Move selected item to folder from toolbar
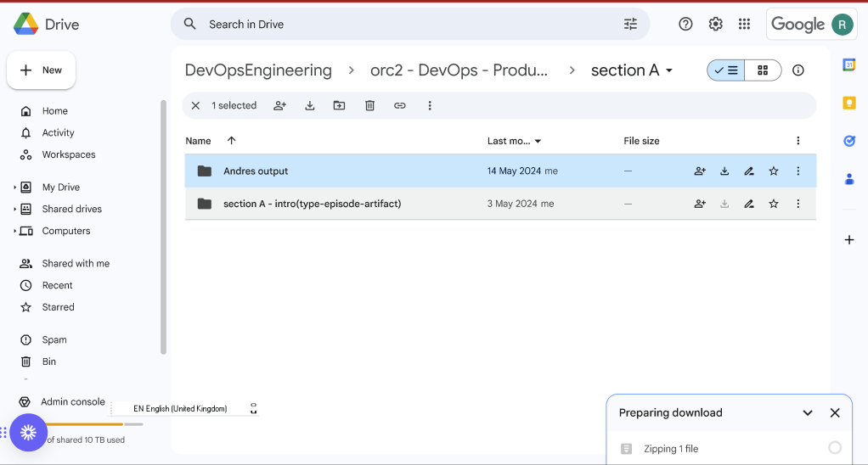This screenshot has width=868, height=465. [x=339, y=105]
